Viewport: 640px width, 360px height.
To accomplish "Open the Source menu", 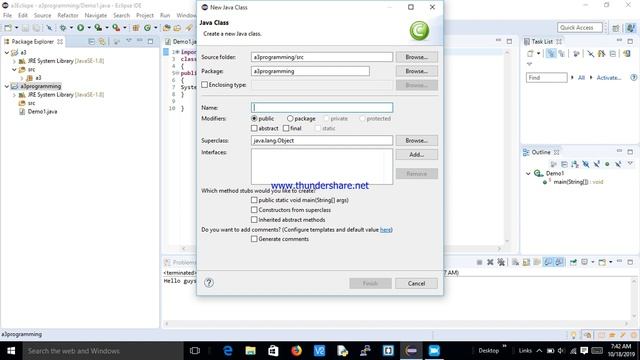I will [42, 15].
